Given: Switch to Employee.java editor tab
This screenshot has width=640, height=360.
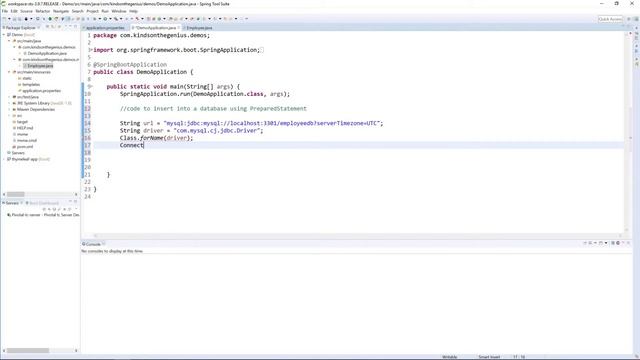Looking at the screenshot, I should pos(199,28).
